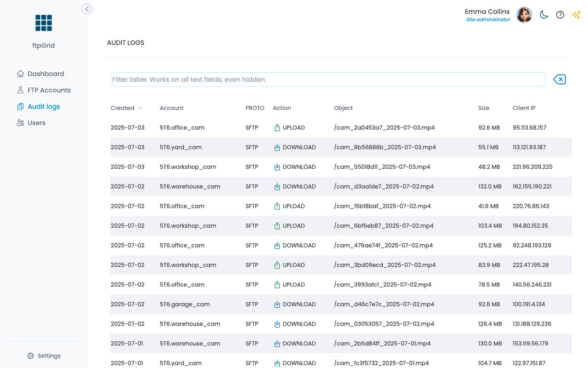588x368 pixels.
Task: Collapse the sidebar with the chevron button
Action: [87, 9]
